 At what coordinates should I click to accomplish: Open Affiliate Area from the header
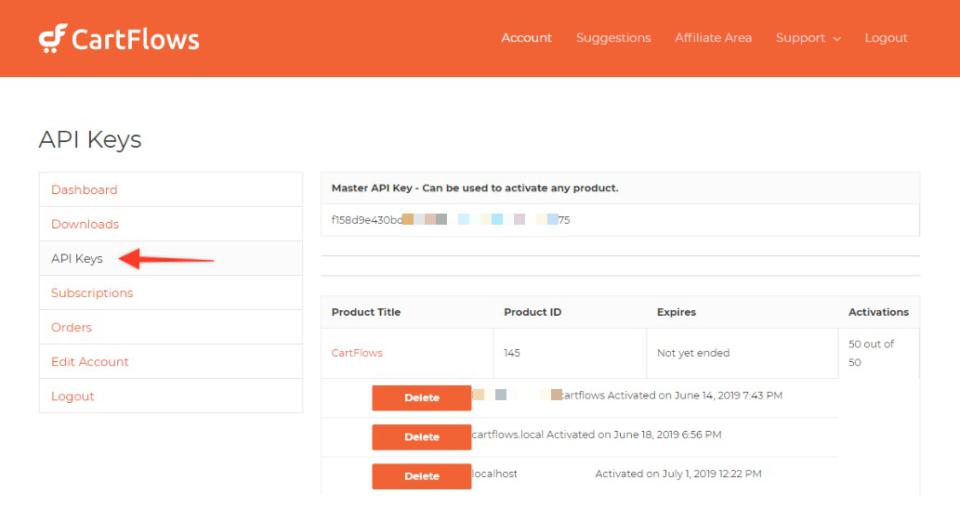coord(713,38)
